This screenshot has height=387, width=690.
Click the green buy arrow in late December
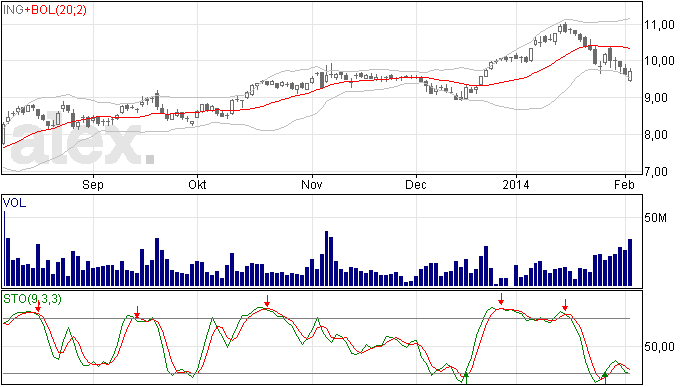tap(466, 377)
